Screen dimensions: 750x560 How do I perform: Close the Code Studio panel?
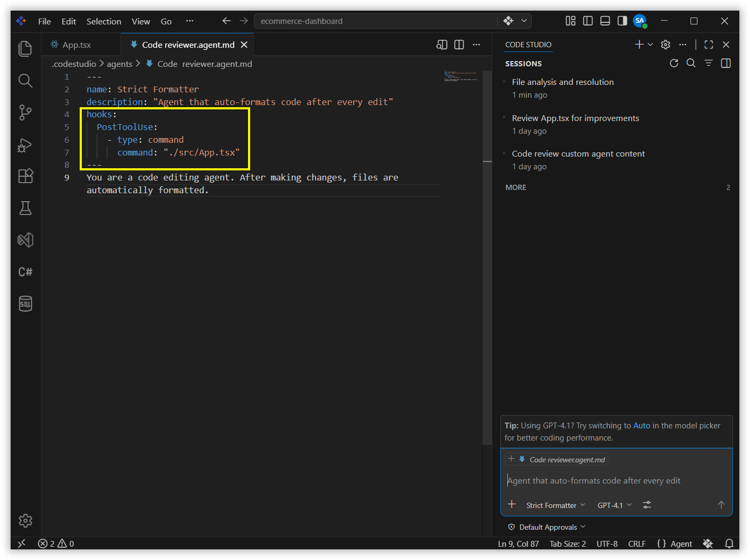(x=726, y=45)
